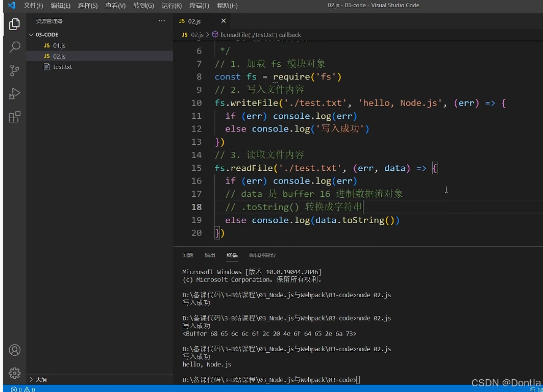Click the closing brace on line 20
Image resolution: width=543 pixels, height=392 pixels.
(217, 233)
